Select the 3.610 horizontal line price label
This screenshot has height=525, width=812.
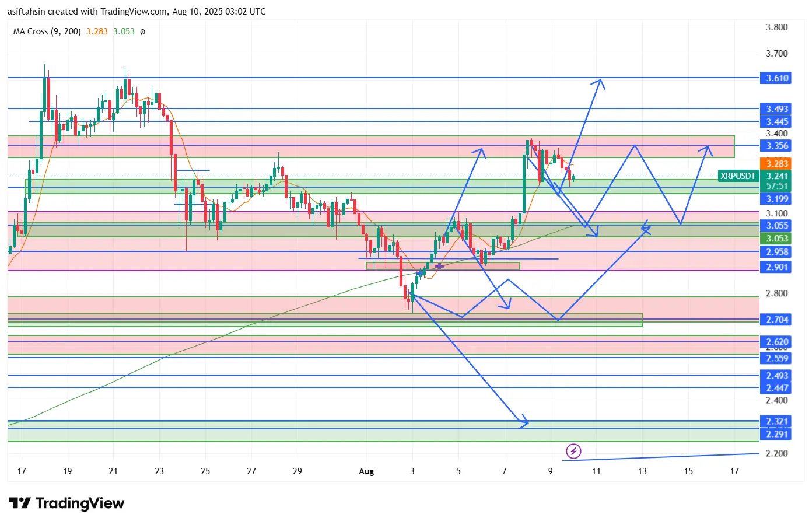[x=775, y=78]
